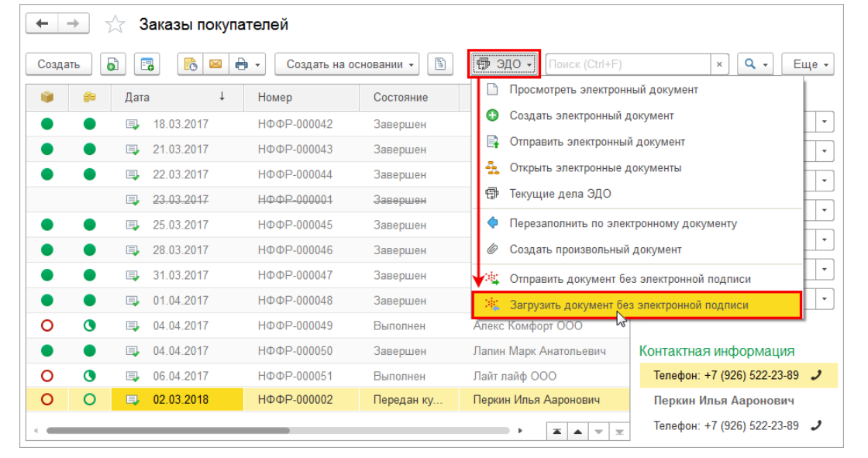The height and width of the screenshot is (458, 868).
Task: Click Контактная информация heading
Action: coord(717,351)
